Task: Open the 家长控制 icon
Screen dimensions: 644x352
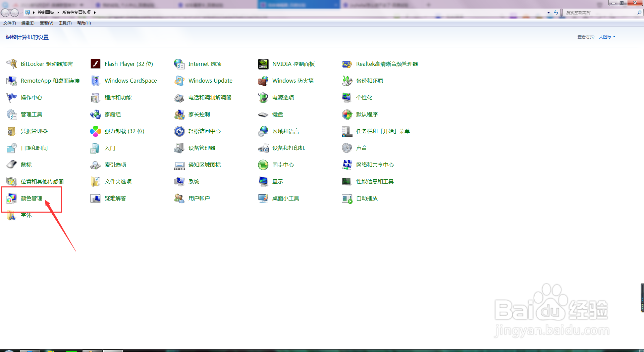Action: pos(179,114)
